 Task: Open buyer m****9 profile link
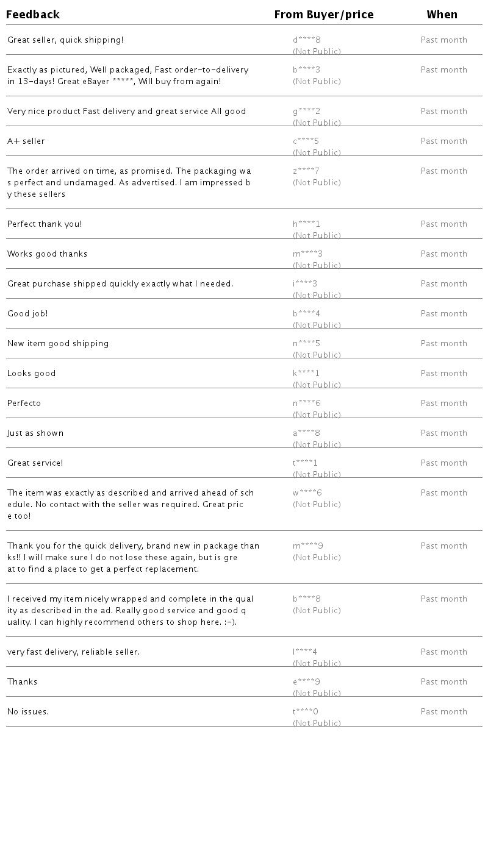click(x=308, y=546)
